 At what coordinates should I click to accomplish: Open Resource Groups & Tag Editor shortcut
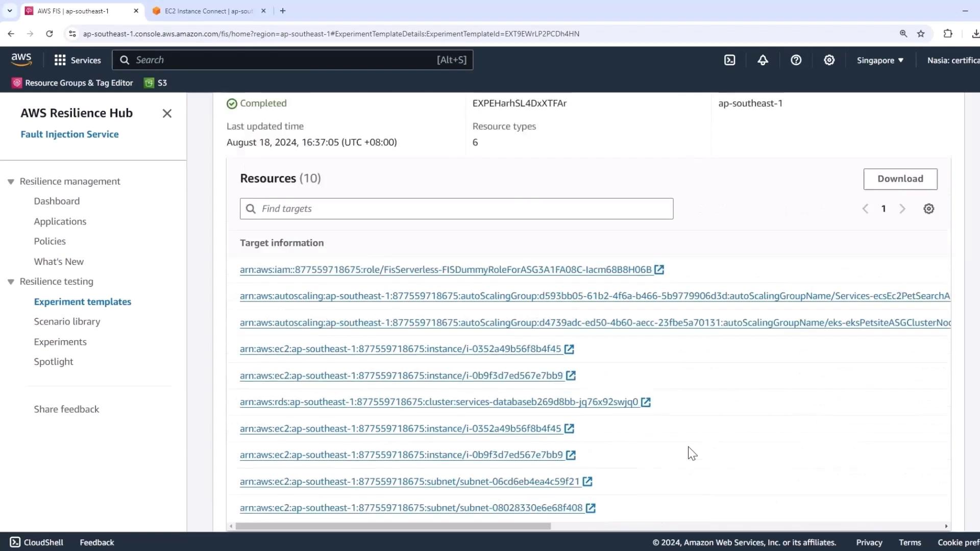(x=72, y=83)
